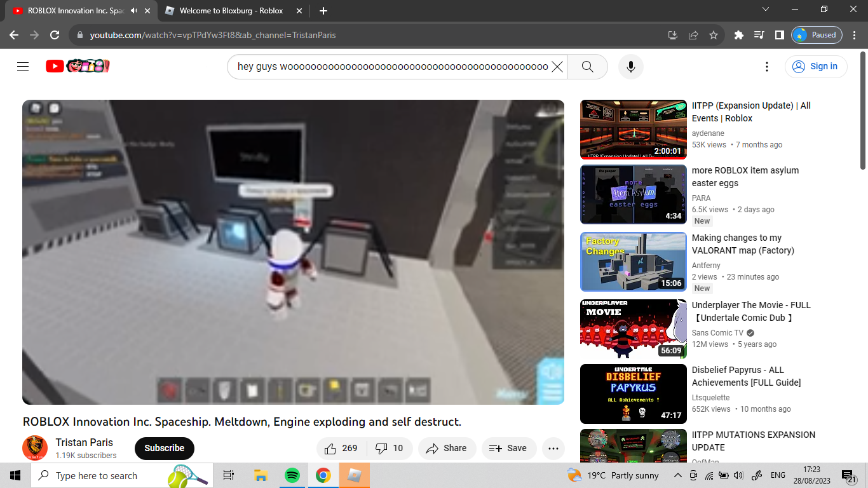Click the YouTube search text field
The height and width of the screenshot is (488, 868).
pyautogui.click(x=393, y=67)
